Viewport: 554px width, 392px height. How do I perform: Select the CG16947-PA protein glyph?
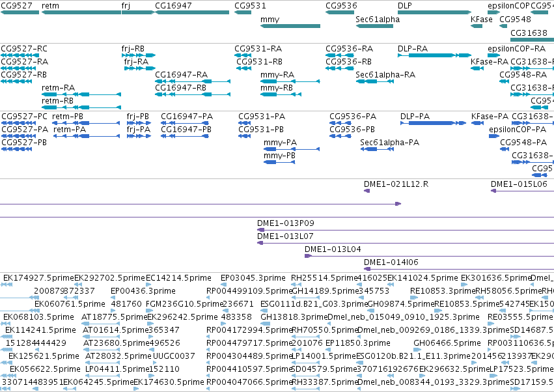pyautogui.click(x=184, y=123)
